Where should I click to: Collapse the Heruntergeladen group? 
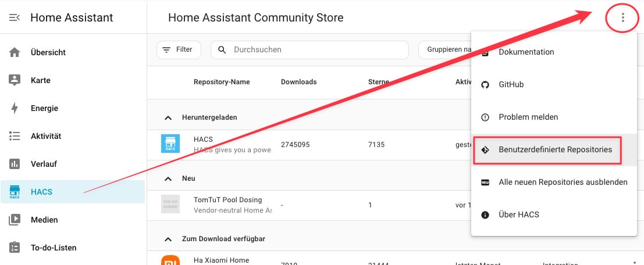168,117
